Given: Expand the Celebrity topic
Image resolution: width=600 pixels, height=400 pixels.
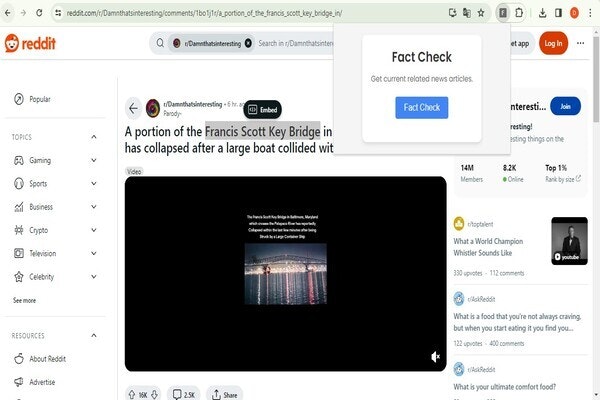Looking at the screenshot, I should (x=94, y=277).
